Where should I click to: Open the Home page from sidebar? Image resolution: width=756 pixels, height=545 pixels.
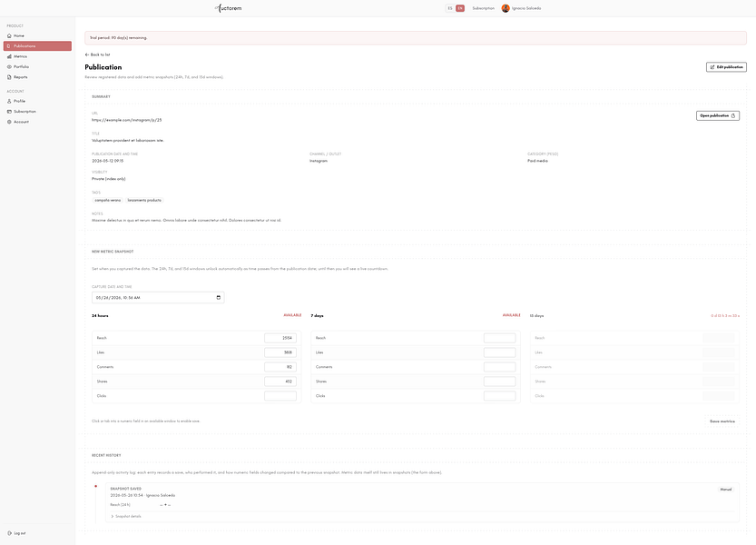pos(37,35)
